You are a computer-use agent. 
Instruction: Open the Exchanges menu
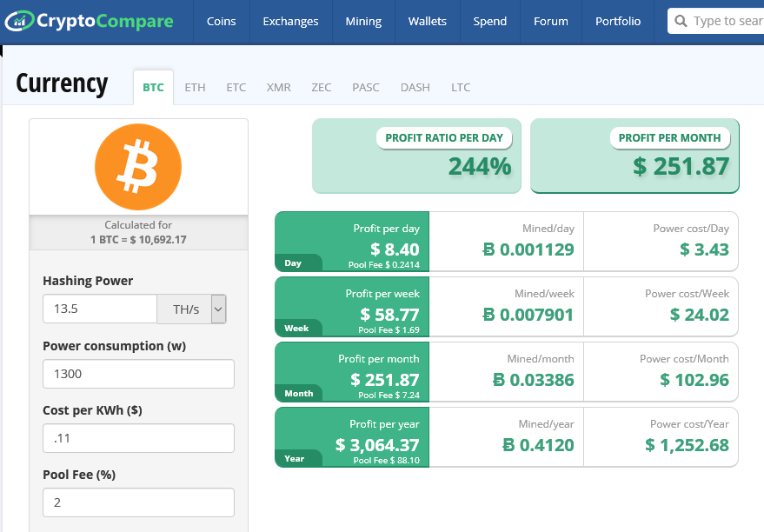tap(290, 20)
